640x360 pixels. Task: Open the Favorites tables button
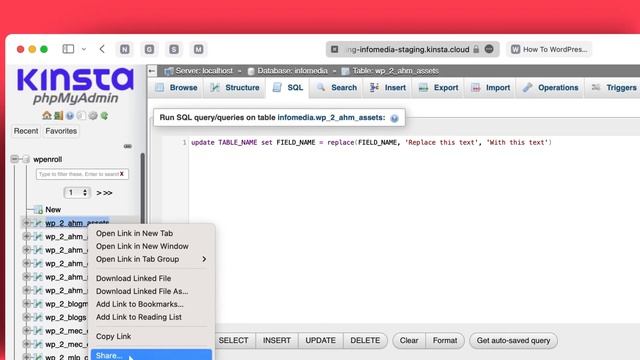(61, 131)
